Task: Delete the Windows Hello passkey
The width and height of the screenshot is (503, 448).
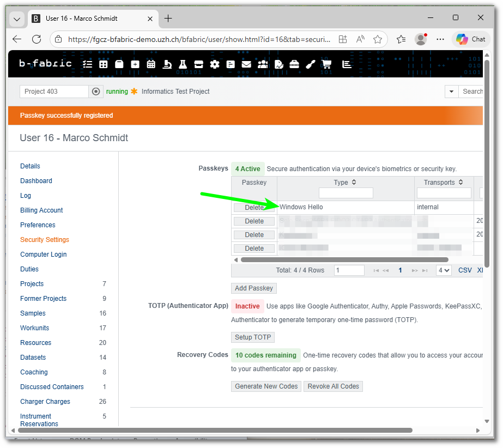Action: (x=254, y=208)
